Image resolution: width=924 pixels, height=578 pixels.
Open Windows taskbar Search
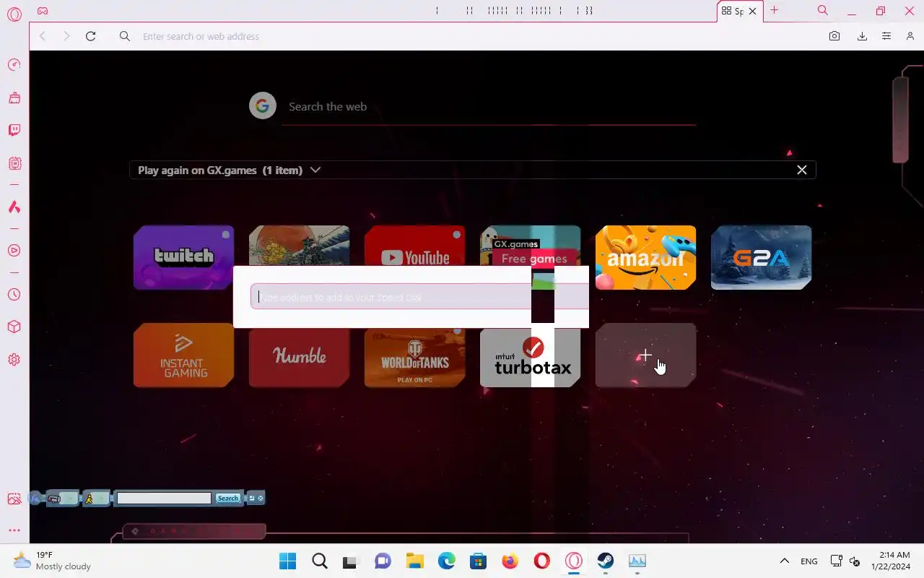(319, 561)
